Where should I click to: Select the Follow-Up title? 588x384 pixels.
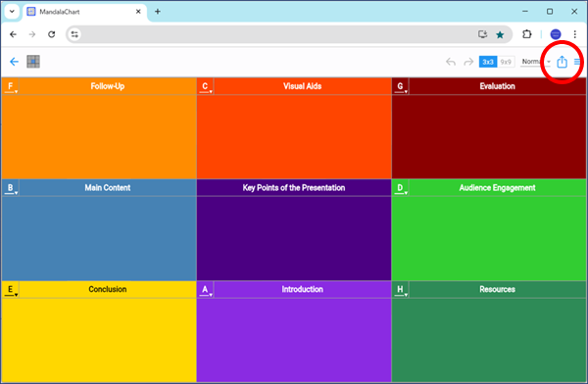[x=108, y=86]
